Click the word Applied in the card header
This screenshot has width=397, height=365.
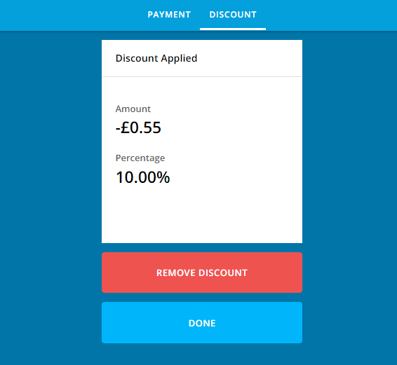(x=179, y=59)
